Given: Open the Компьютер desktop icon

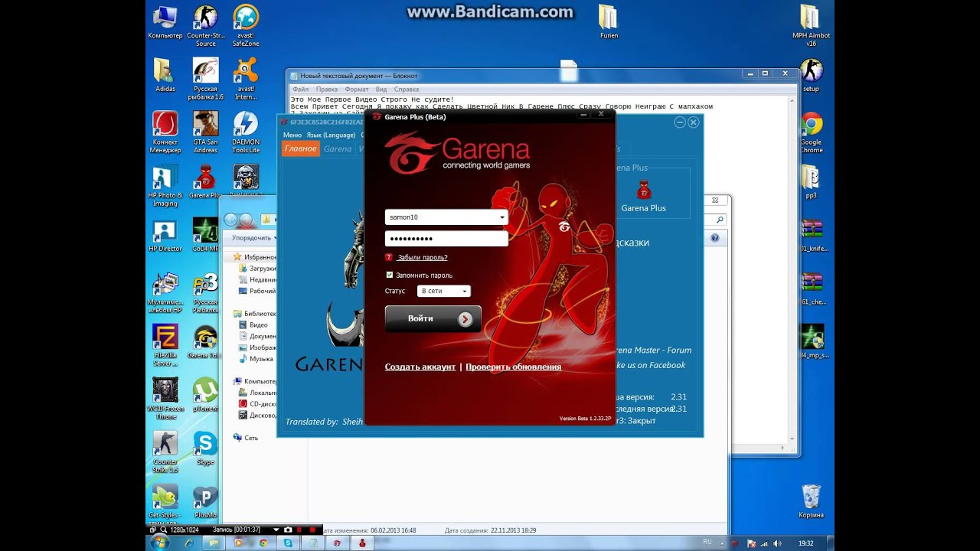Looking at the screenshot, I should point(165,21).
